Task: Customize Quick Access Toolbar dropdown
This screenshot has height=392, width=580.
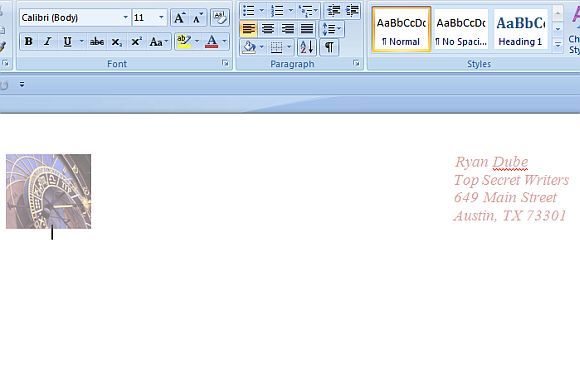Action: (22, 85)
